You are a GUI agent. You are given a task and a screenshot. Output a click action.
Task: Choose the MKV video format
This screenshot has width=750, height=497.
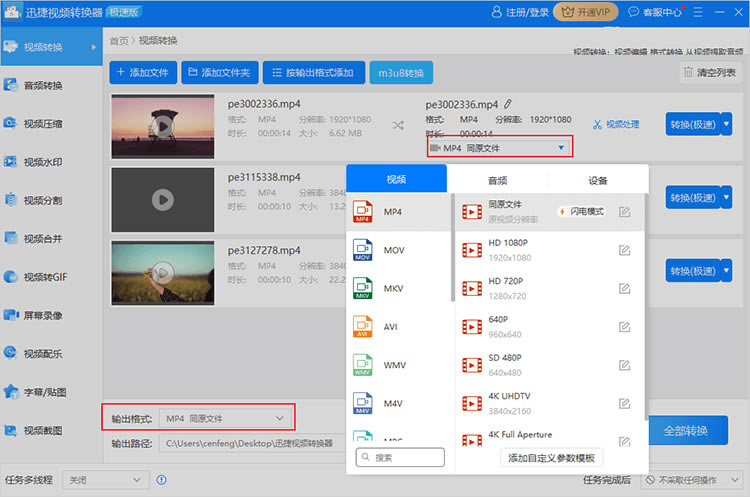click(394, 289)
